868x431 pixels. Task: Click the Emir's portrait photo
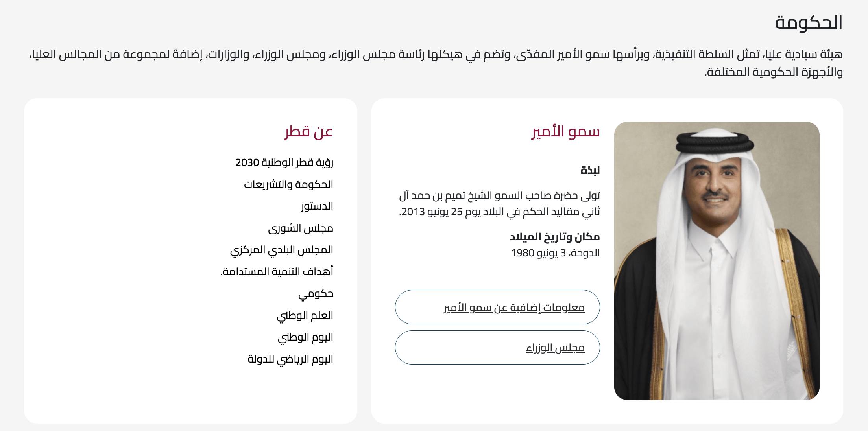click(x=717, y=261)
